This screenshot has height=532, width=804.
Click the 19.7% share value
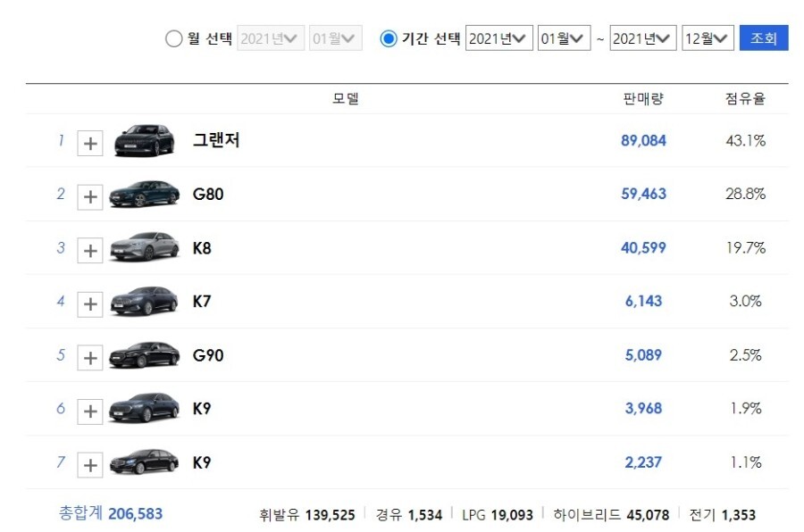click(x=746, y=248)
